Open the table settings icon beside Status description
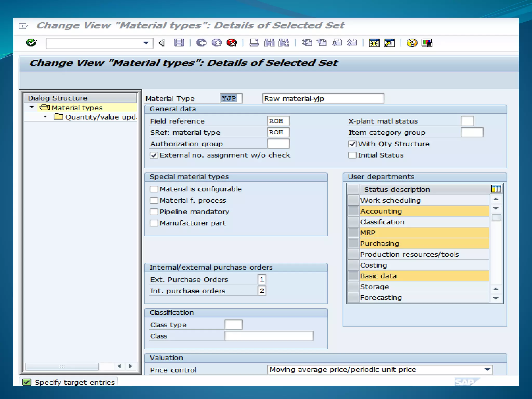This screenshot has height=399, width=532. 496,189
